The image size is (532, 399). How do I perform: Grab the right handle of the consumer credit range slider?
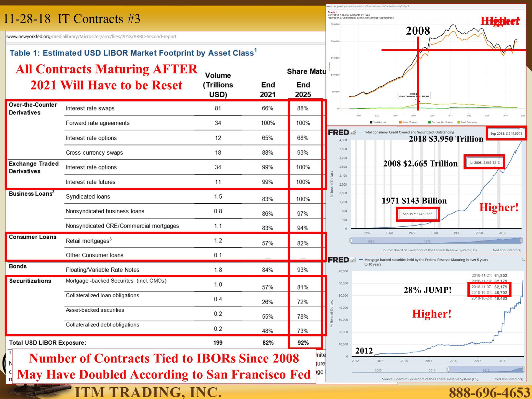pos(521,241)
